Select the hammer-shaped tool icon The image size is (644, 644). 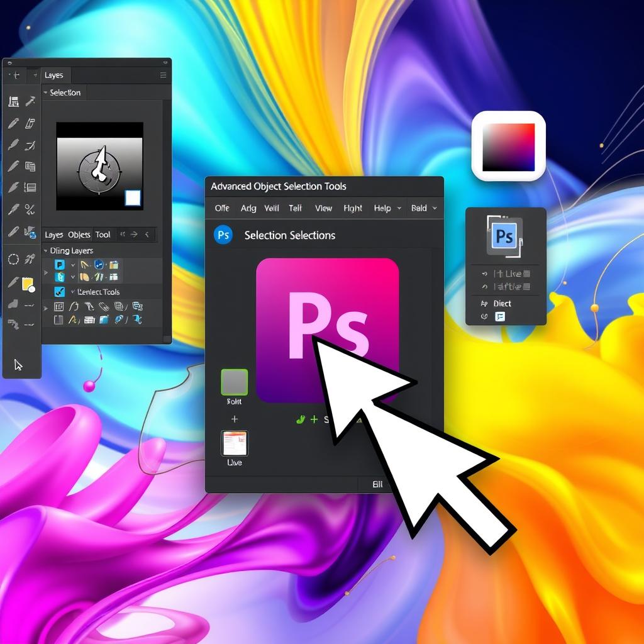coord(30,101)
